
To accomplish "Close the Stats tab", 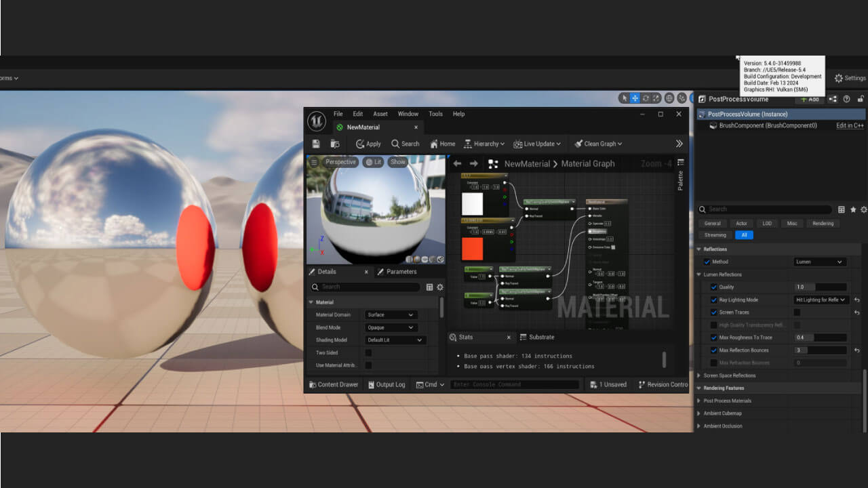I will [509, 337].
